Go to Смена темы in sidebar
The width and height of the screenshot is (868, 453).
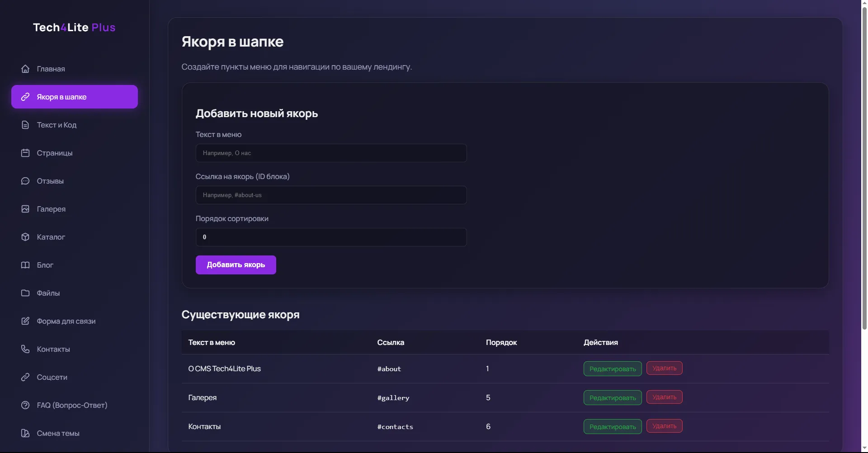pos(58,433)
